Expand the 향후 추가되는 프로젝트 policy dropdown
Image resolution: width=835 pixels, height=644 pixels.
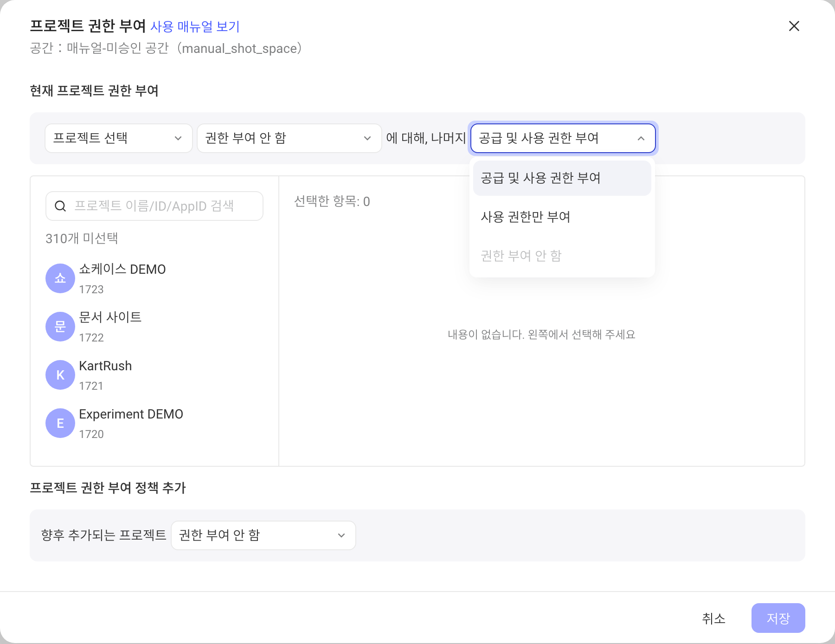pyautogui.click(x=263, y=535)
